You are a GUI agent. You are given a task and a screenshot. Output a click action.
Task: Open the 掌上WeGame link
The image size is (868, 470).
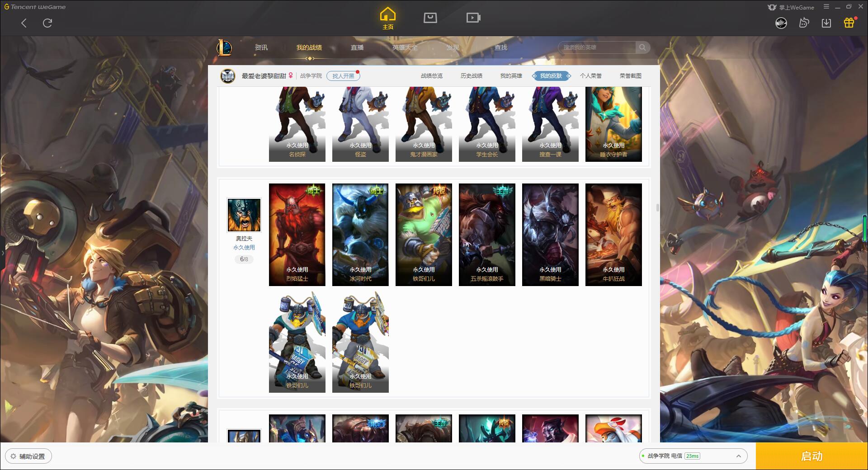click(x=791, y=7)
